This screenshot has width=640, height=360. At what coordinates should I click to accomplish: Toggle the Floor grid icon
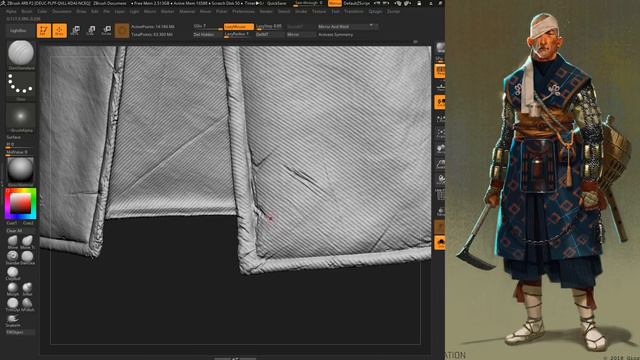click(x=440, y=87)
